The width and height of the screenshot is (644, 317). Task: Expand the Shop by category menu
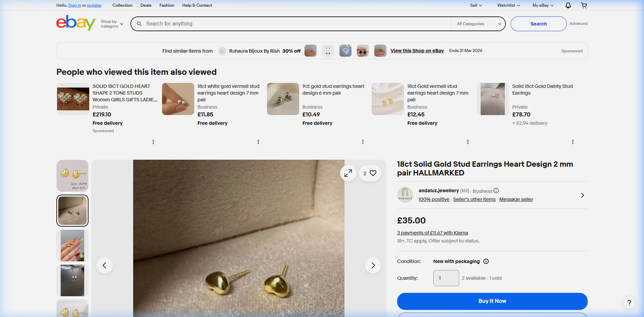[x=112, y=23]
